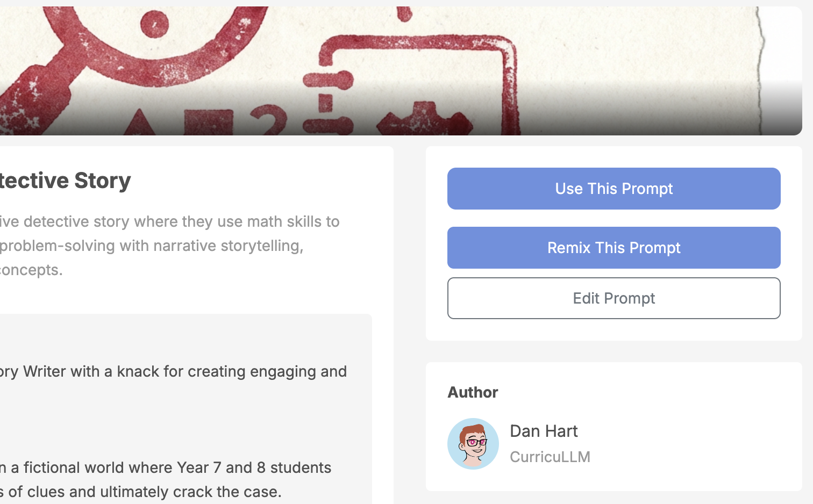The height and width of the screenshot is (504, 813).
Task: Click the author info card
Action: 614,424
